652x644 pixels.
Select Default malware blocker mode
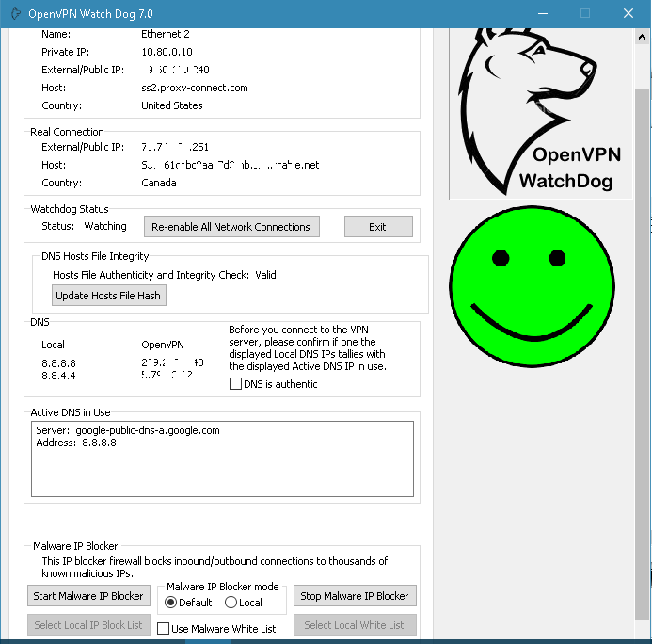(x=170, y=603)
